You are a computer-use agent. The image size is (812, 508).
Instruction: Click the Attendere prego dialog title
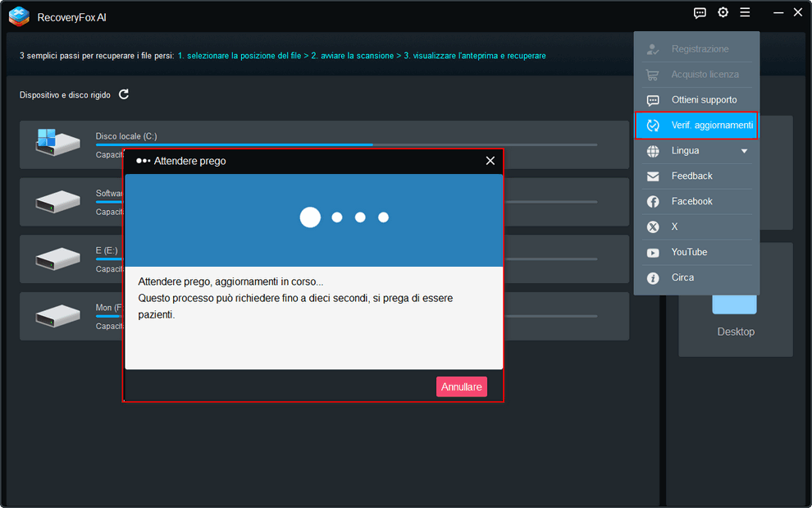tap(190, 161)
